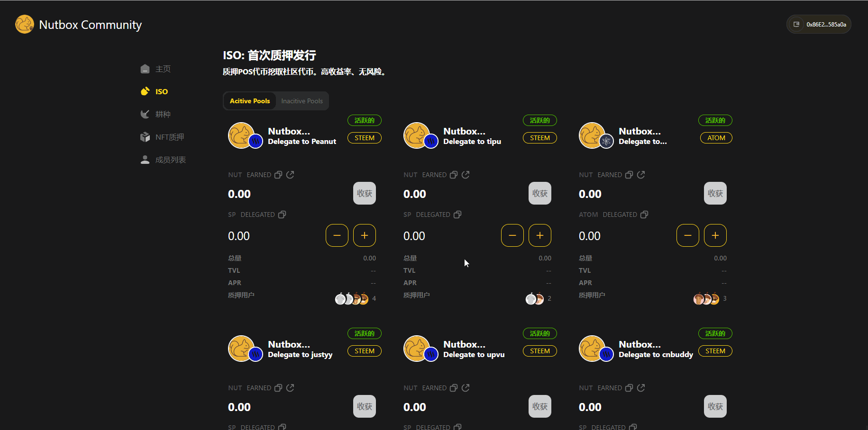Viewport: 868px width, 430px height.
Task: Increase delegation with plus in Peanut pool
Action: point(364,235)
